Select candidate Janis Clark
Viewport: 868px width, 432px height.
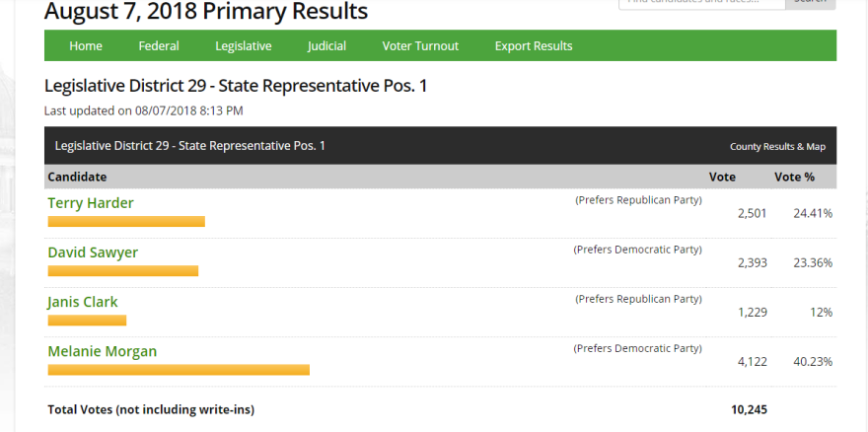point(83,302)
